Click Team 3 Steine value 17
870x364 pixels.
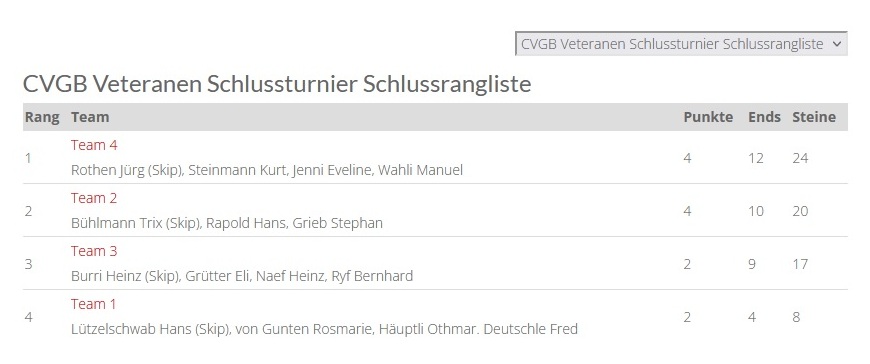pos(800,264)
